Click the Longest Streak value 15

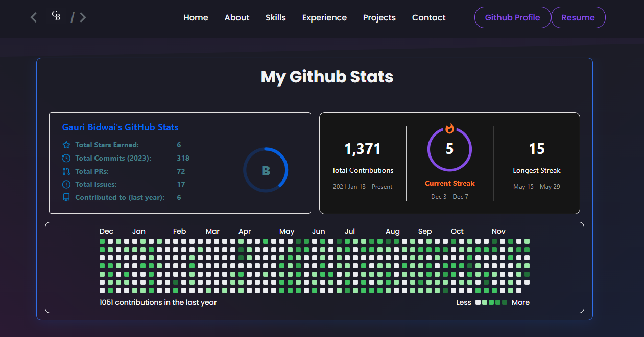(537, 149)
